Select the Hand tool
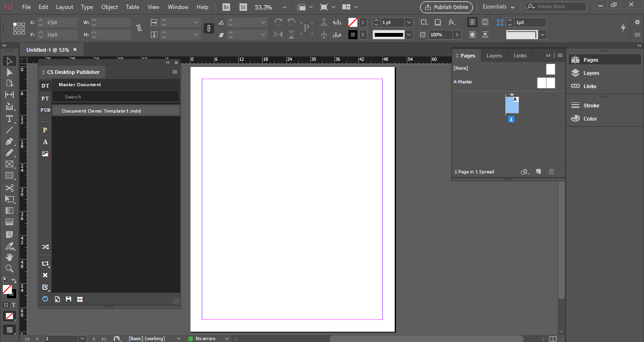644x342 pixels. pyautogui.click(x=9, y=257)
